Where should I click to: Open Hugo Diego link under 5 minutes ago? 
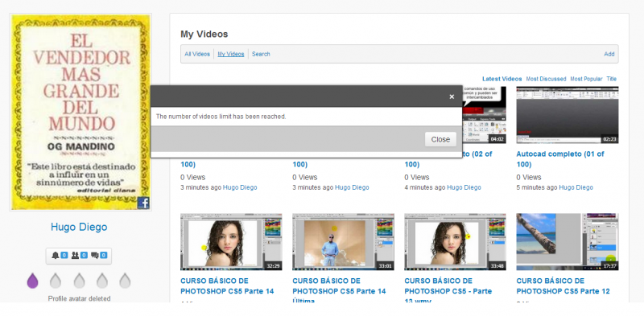(576, 187)
